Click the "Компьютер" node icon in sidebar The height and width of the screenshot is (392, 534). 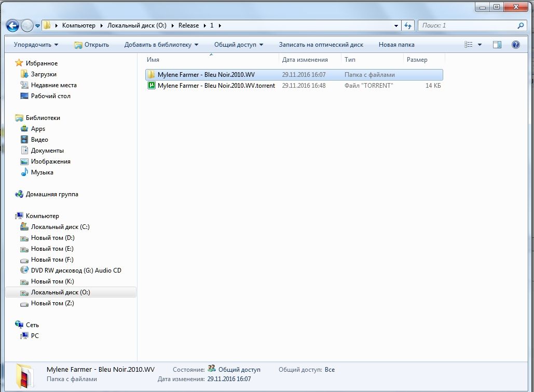coord(19,216)
